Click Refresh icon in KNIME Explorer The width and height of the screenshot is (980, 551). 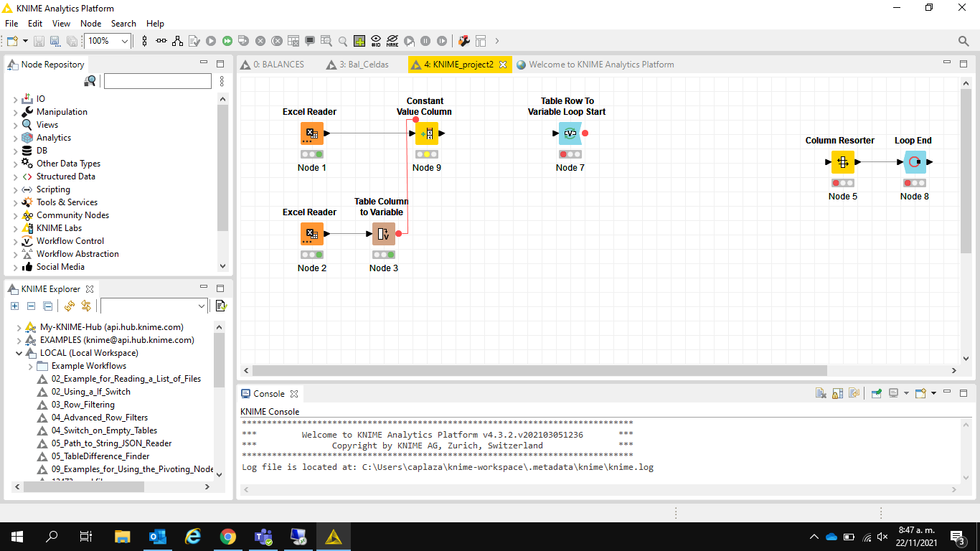[x=70, y=306]
